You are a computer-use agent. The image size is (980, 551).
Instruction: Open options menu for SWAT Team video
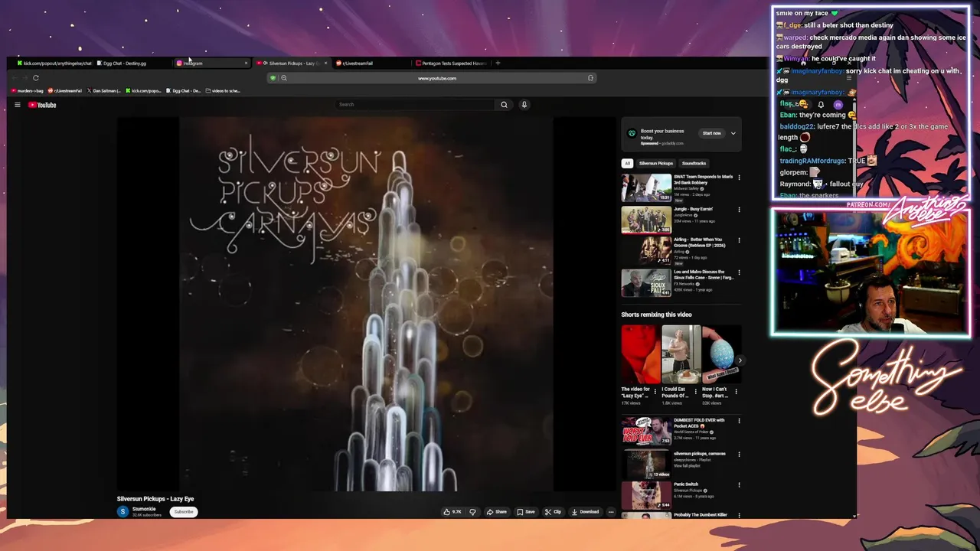tap(739, 178)
